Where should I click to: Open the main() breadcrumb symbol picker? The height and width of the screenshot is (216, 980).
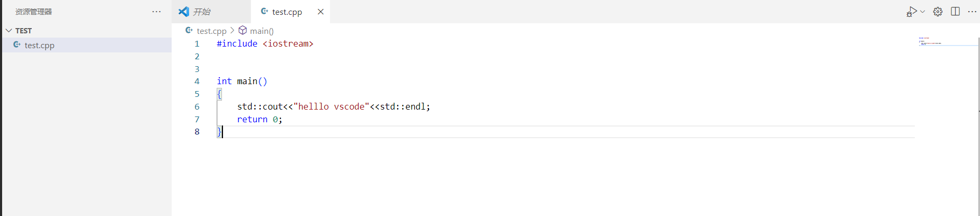[x=262, y=31]
